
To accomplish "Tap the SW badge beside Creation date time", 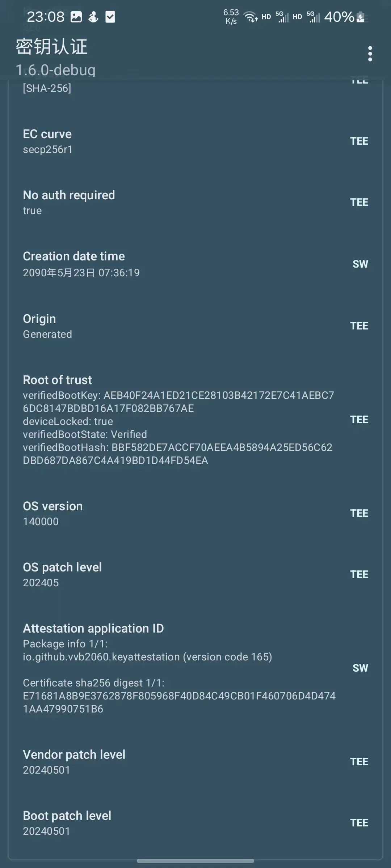I will [x=360, y=264].
